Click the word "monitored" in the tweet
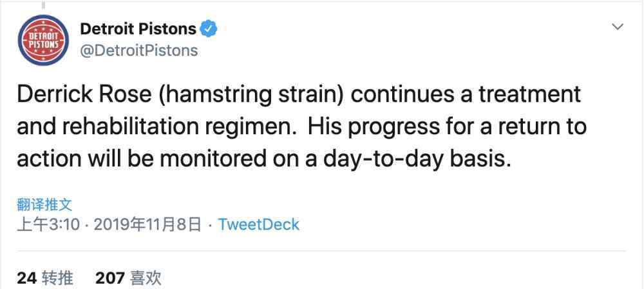Screen dimensions: 644x289 tap(213, 159)
